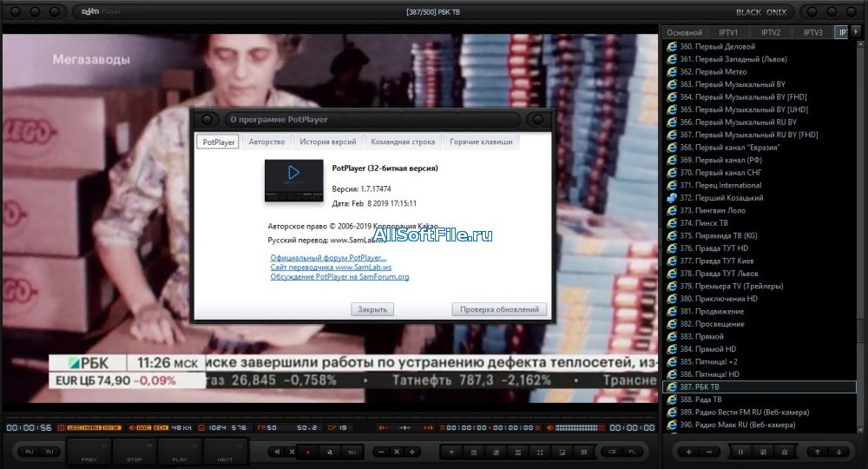Click the eject/open file icon

pos(450,452)
